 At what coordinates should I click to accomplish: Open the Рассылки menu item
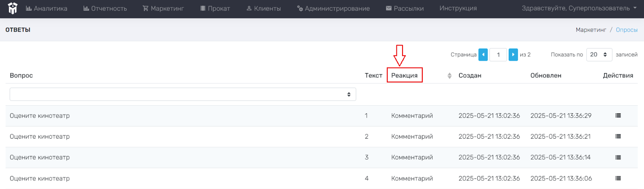[x=405, y=8]
